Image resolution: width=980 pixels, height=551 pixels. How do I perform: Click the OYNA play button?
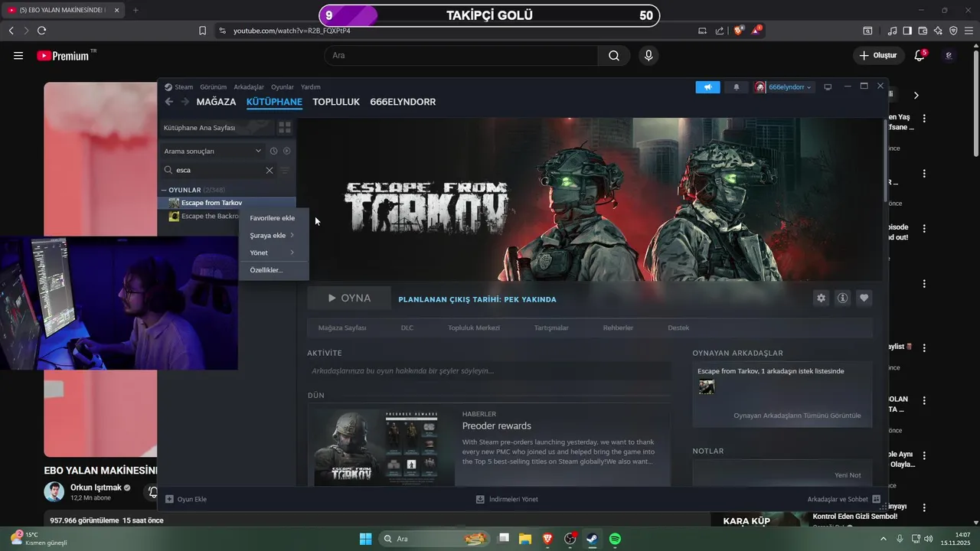pyautogui.click(x=349, y=298)
